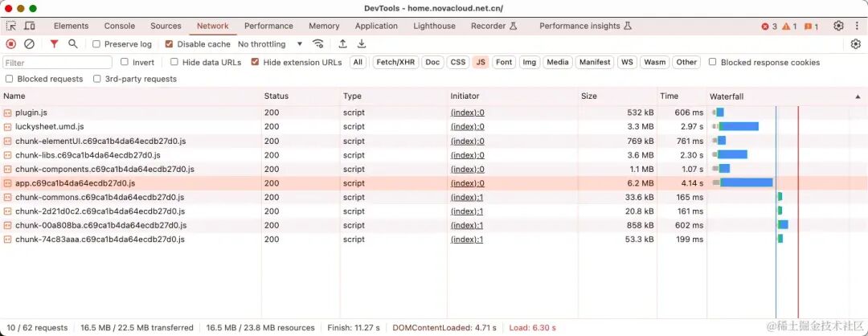Screen dimensions: 868x336
Task: Toggle the Preserve log checkbox
Action: 96,43
